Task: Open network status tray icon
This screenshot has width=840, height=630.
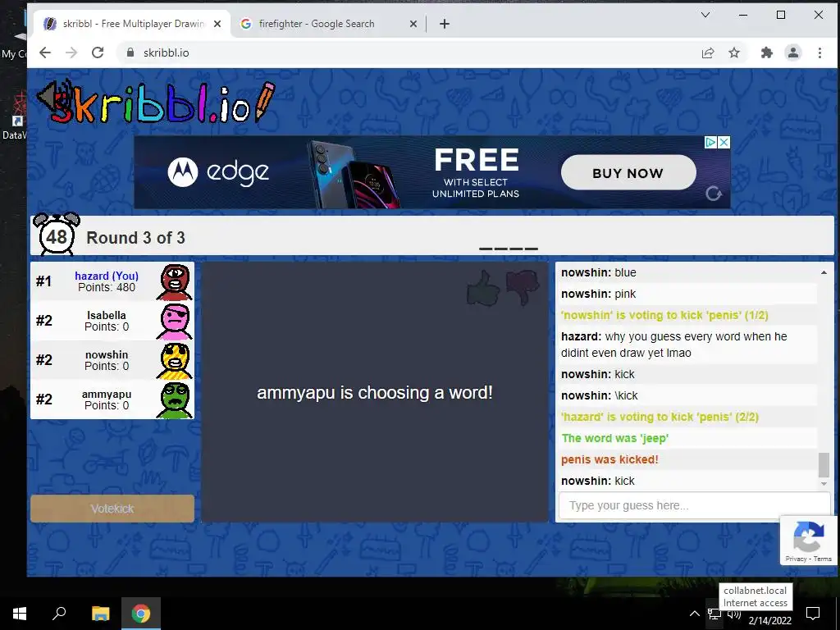Action: [x=714, y=614]
